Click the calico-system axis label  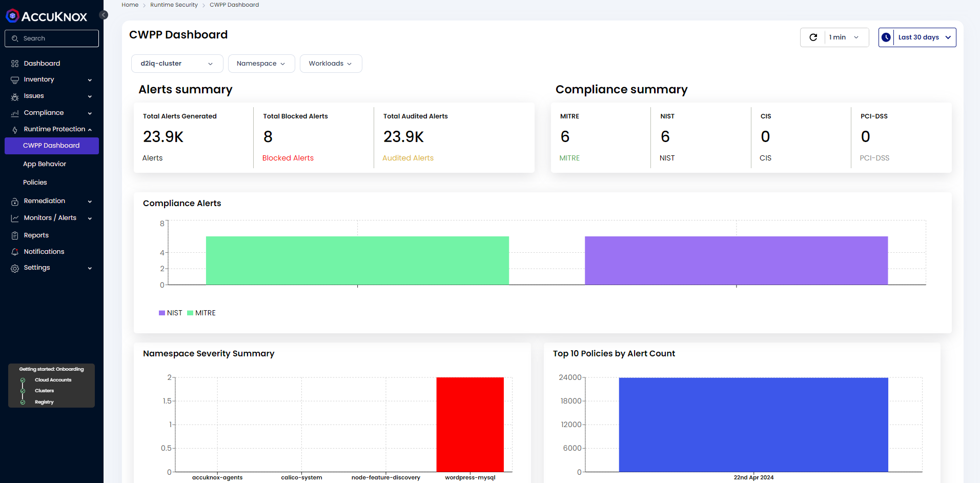tap(301, 477)
